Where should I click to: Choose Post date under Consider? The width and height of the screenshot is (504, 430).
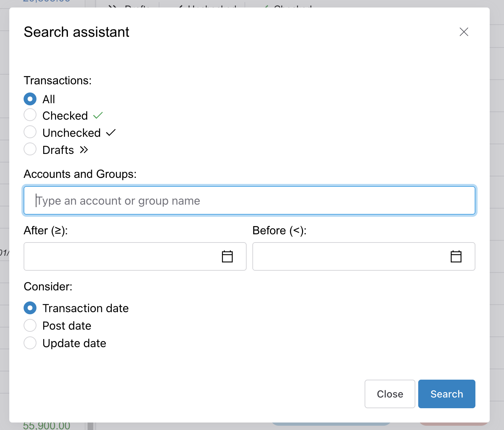tap(30, 325)
